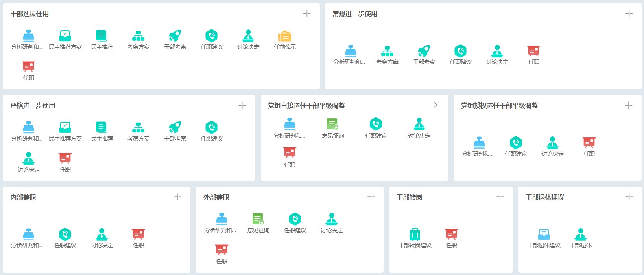Open 任职 icon in 外部兼职 panel
644x275 pixels.
[x=222, y=250]
